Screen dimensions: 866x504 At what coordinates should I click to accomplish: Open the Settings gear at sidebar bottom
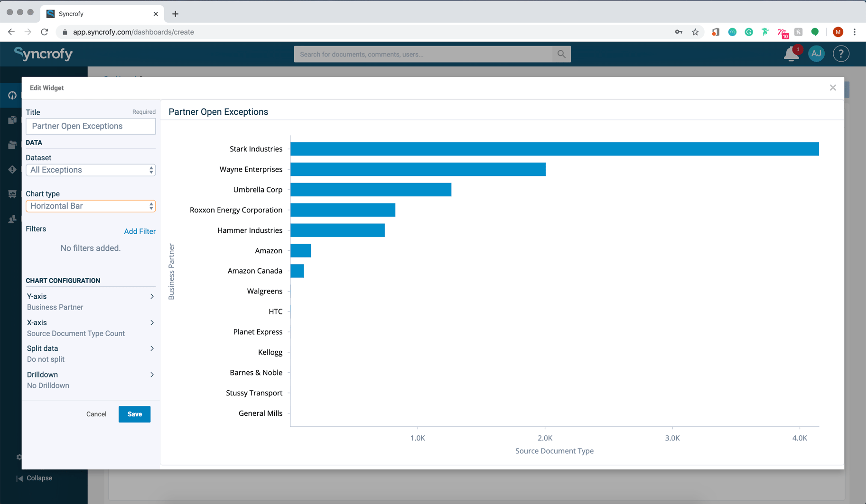19,457
